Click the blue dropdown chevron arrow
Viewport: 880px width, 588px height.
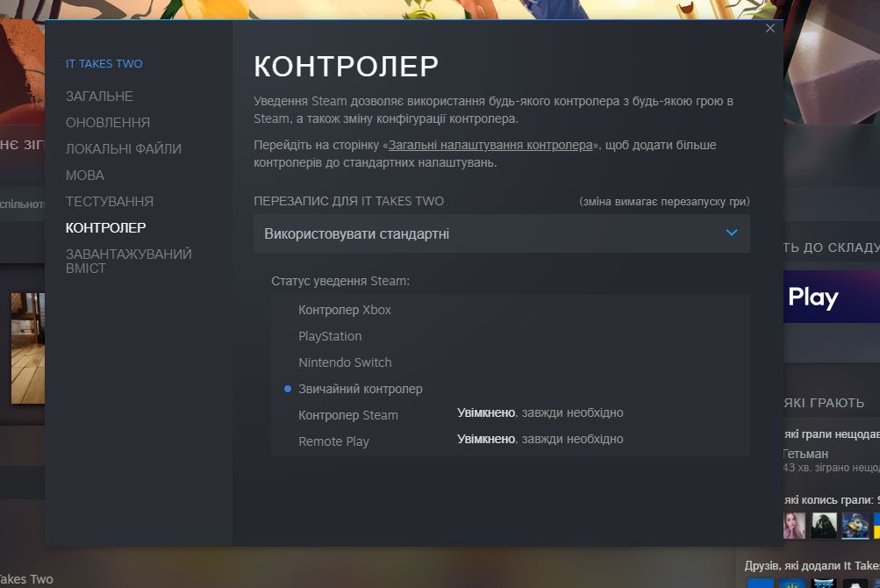(731, 233)
